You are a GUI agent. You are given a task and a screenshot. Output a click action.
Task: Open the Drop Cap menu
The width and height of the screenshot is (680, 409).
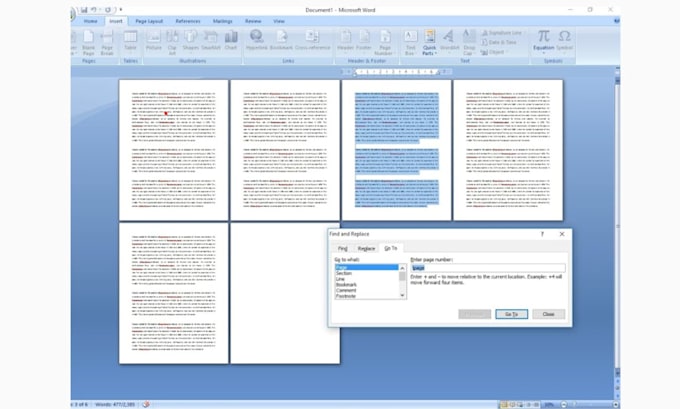tap(469, 43)
